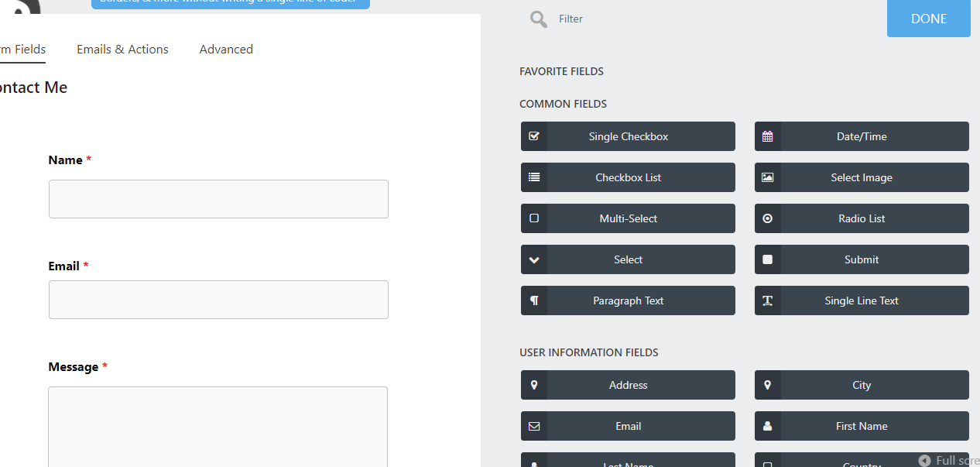Click the Single Line Text icon
This screenshot has width=980, height=467.
pyautogui.click(x=767, y=300)
